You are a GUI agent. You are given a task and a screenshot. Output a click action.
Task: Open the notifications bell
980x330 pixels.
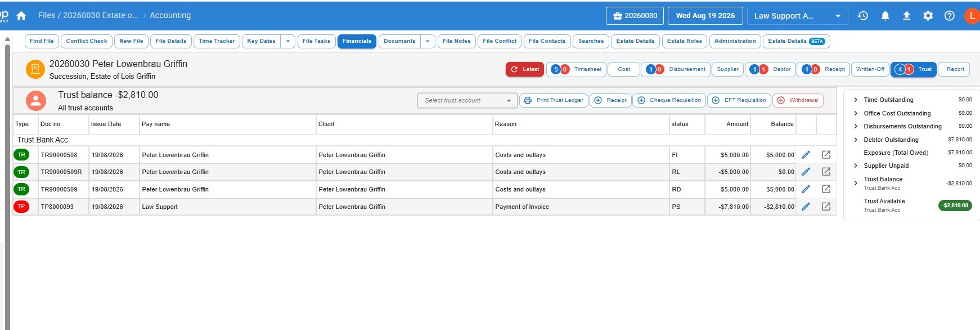tap(885, 16)
